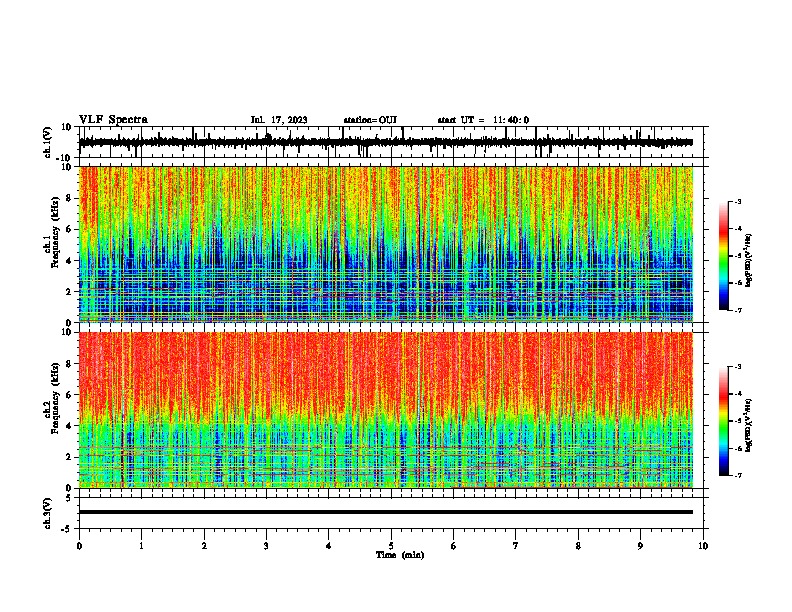This screenshot has width=792, height=612.
Task: Click the ch.2 spectrogram panel
Action: [x=386, y=410]
